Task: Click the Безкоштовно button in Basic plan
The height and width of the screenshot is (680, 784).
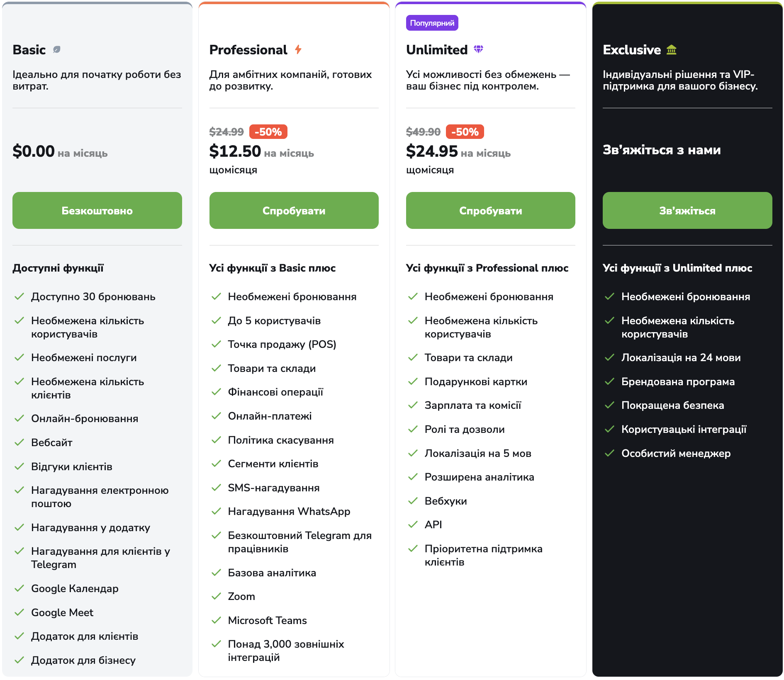Action: tap(97, 210)
